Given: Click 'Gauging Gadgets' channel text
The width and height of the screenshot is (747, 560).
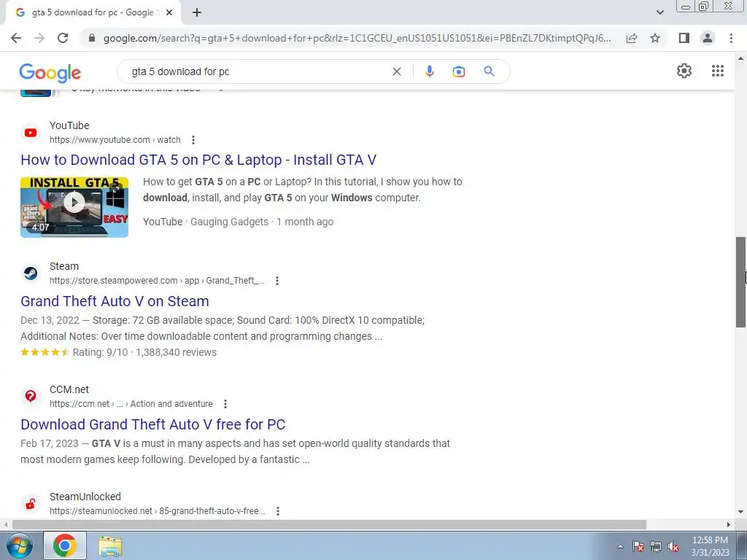Looking at the screenshot, I should (x=229, y=222).
